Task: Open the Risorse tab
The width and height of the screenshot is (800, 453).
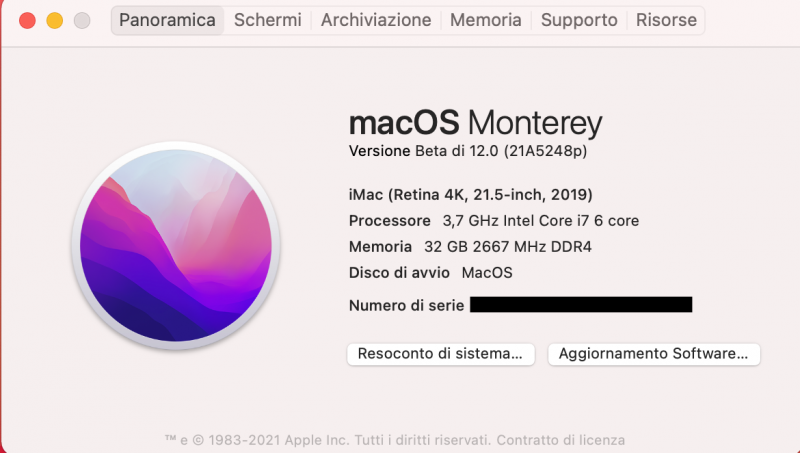Action: [667, 20]
